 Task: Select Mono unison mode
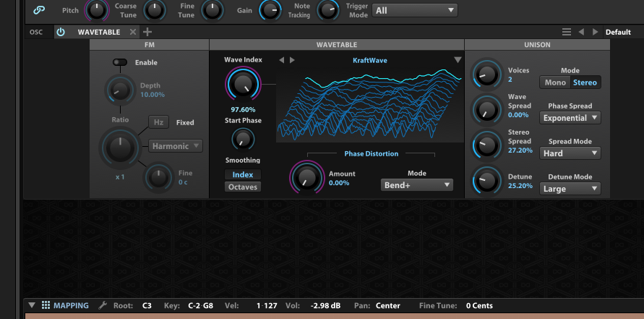coord(555,82)
